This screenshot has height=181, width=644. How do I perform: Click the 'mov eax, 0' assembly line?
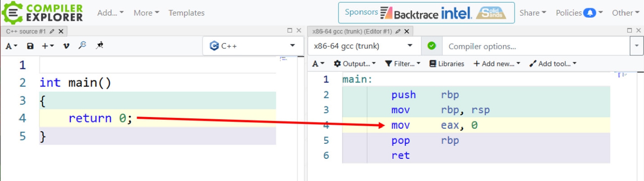(x=435, y=126)
